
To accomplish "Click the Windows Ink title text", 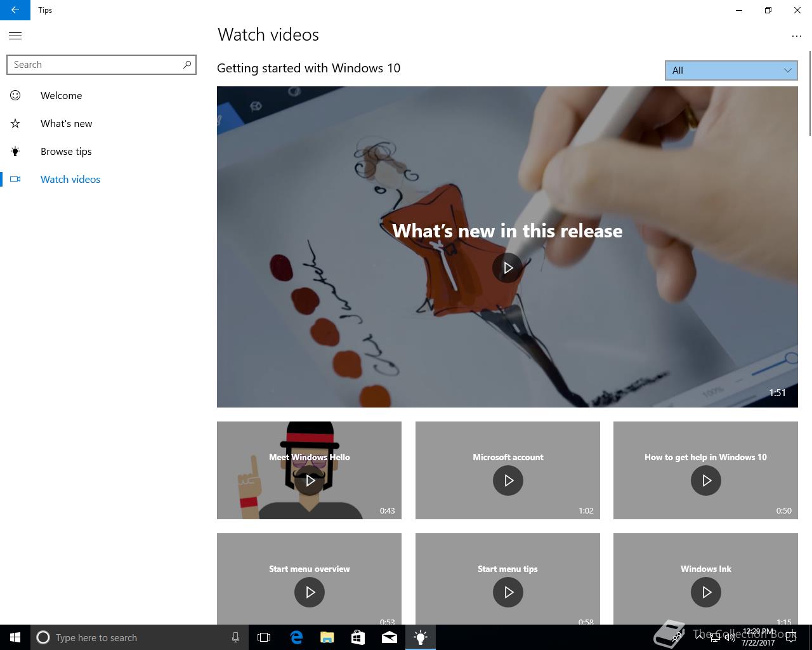I will point(706,569).
